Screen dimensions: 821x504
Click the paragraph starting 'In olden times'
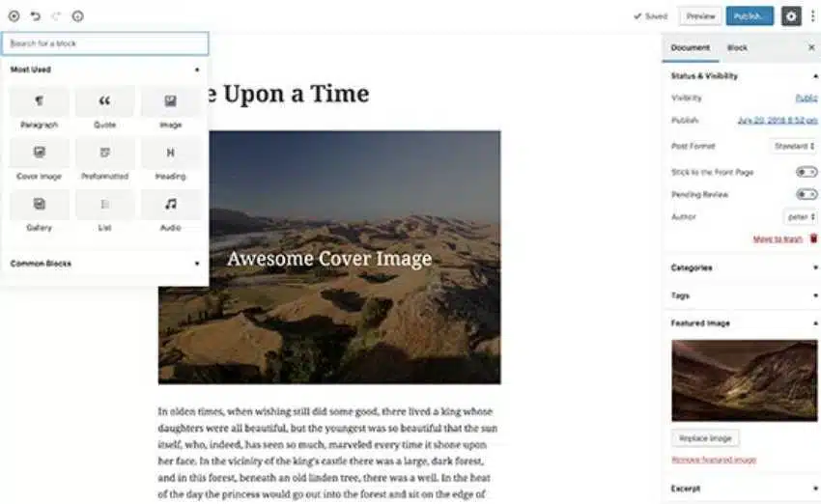tap(327, 453)
